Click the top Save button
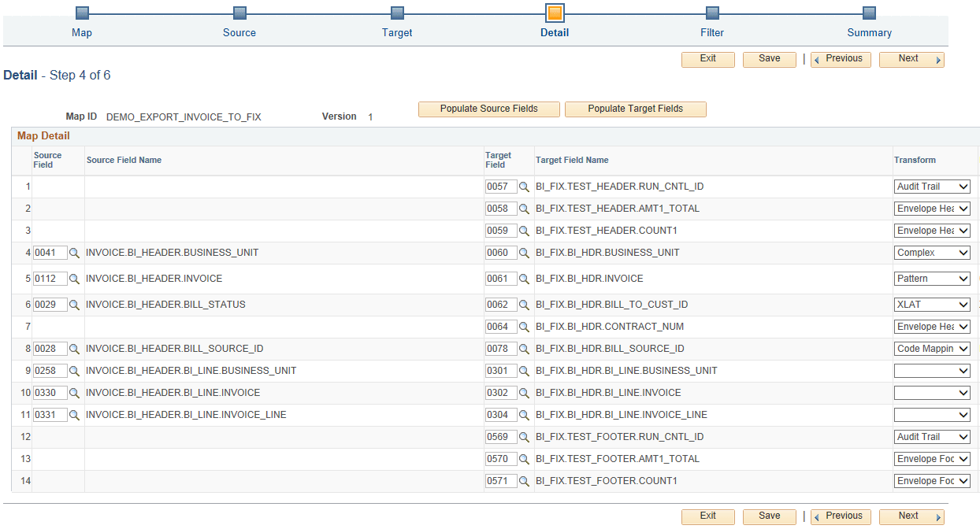Viewport: 980px width, 529px height. [x=770, y=59]
